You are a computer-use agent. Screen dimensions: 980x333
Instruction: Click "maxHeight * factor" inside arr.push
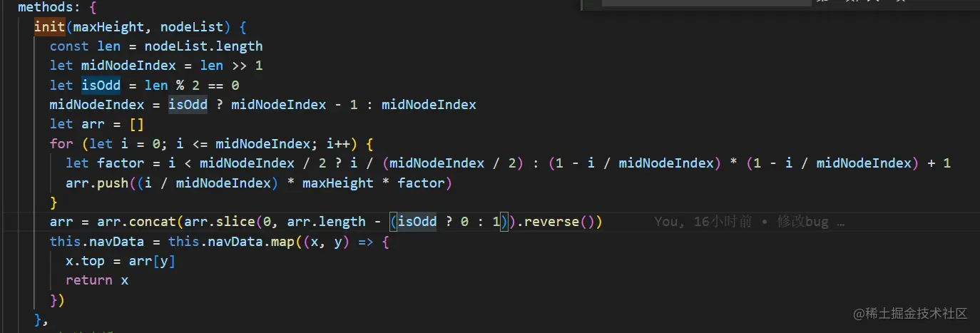(374, 183)
